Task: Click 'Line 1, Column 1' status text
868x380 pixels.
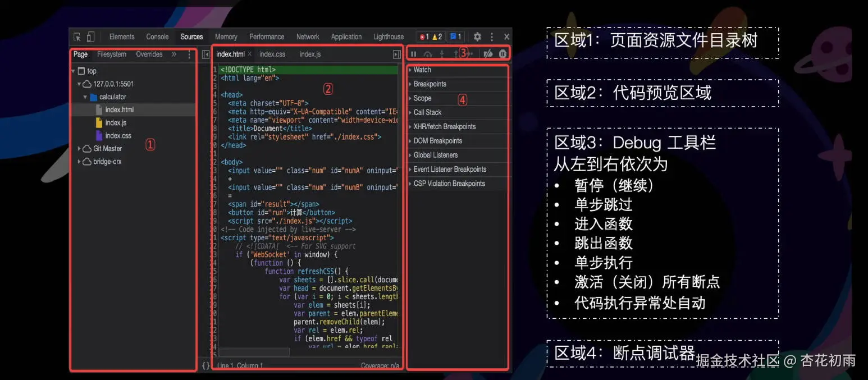Action: click(240, 366)
